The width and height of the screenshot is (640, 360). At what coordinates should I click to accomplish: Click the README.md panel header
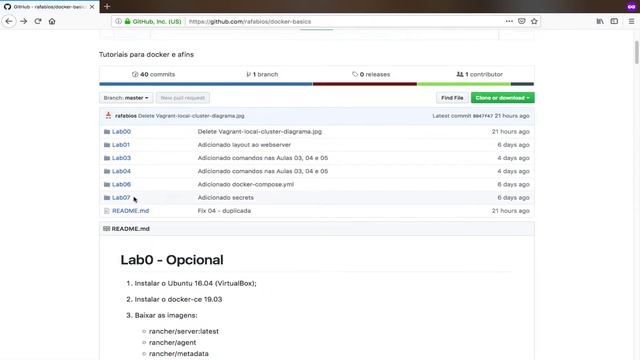pyautogui.click(x=317, y=229)
